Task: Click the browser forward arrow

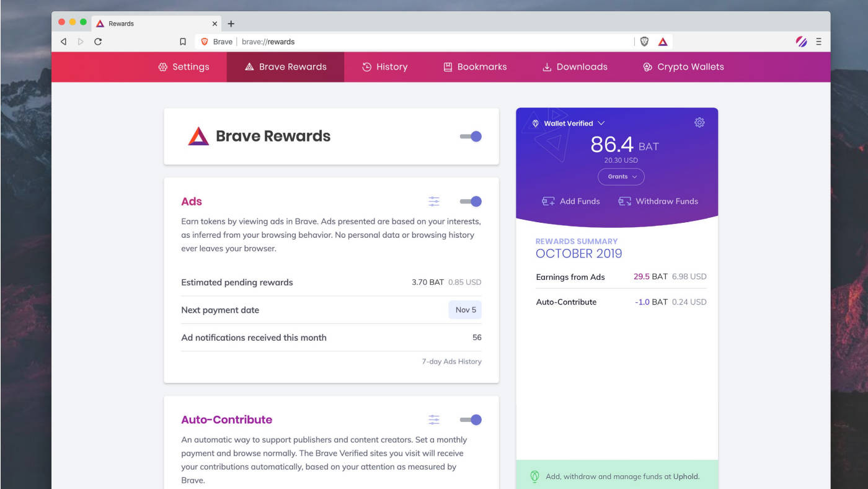Action: click(x=81, y=42)
